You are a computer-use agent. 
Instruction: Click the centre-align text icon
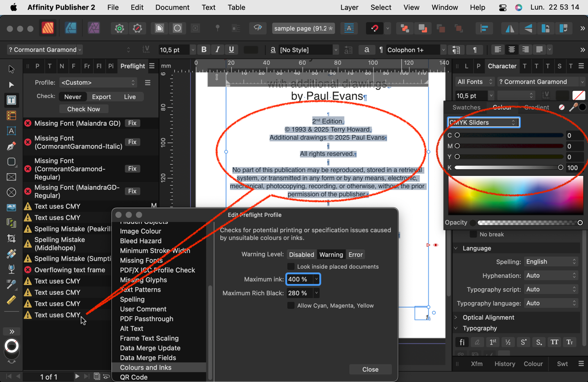pyautogui.click(x=512, y=50)
